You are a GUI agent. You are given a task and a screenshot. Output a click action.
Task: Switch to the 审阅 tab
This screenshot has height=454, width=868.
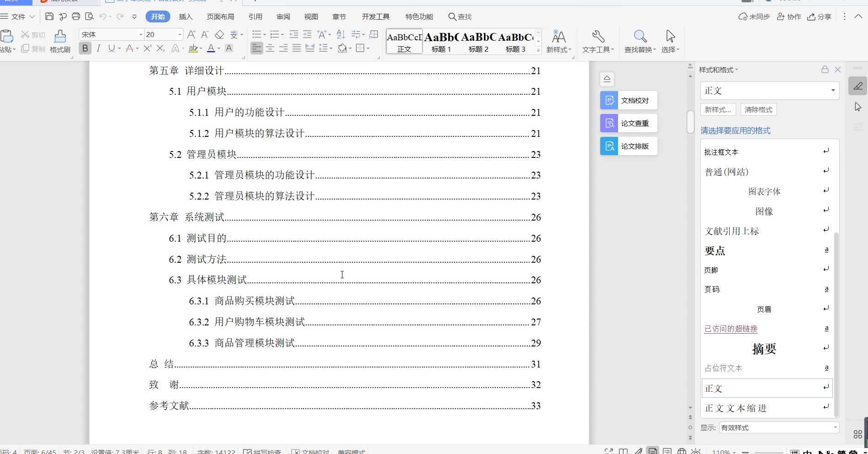283,16
